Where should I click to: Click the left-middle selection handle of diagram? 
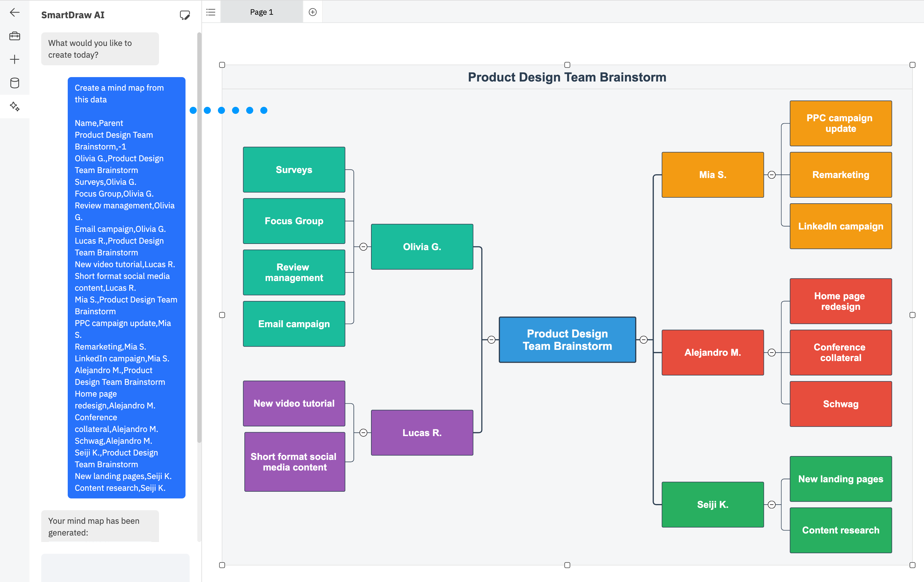[222, 315]
